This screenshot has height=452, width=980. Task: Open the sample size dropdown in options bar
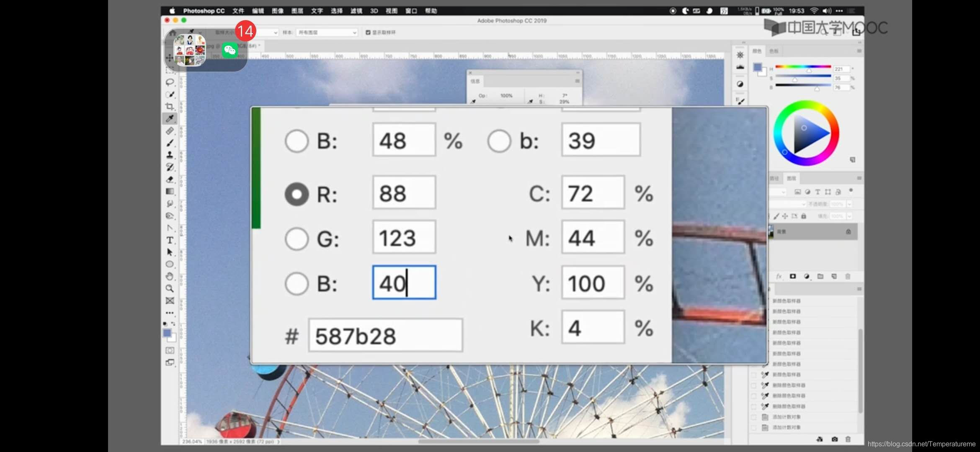(x=267, y=32)
